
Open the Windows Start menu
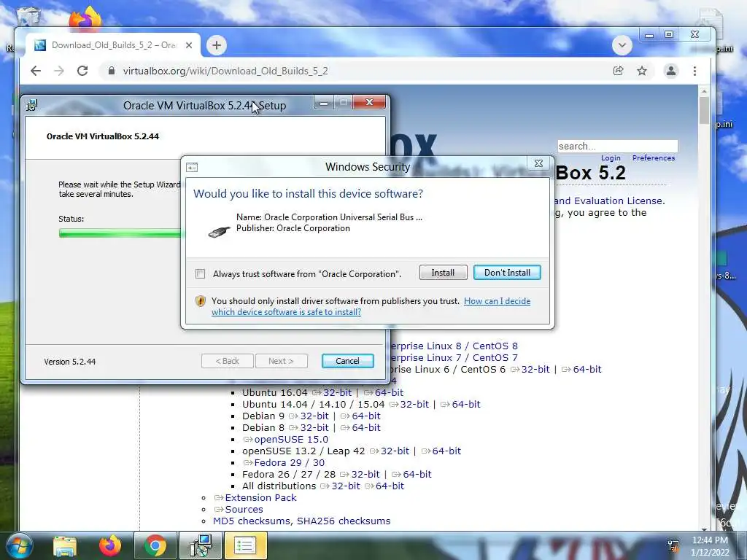[20, 546]
